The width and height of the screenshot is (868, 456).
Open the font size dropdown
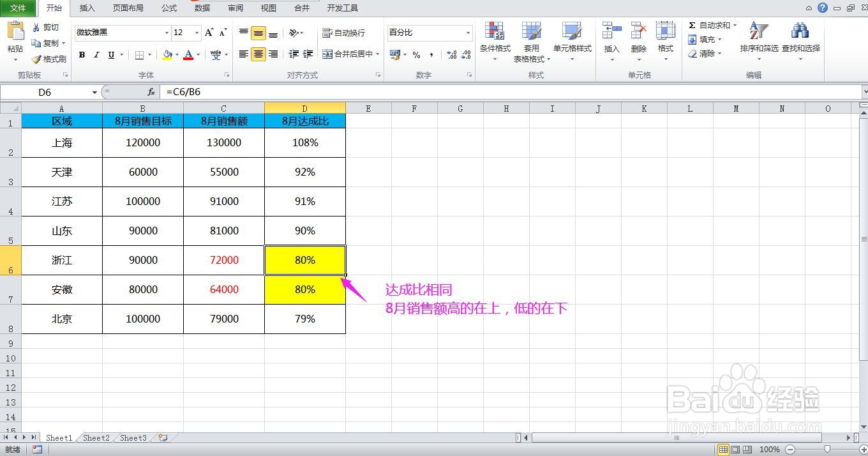coord(197,33)
